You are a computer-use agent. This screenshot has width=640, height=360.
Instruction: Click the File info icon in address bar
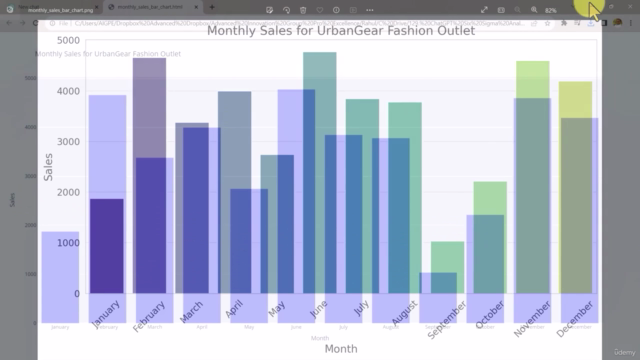(53, 23)
